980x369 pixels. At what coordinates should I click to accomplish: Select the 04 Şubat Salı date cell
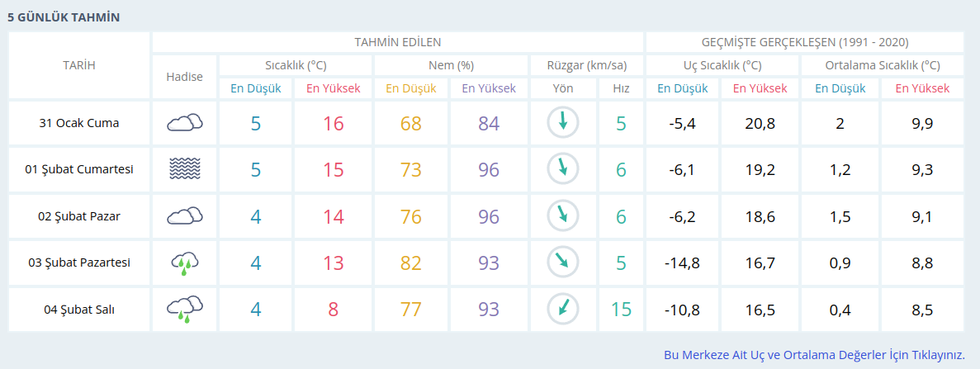click(x=79, y=310)
